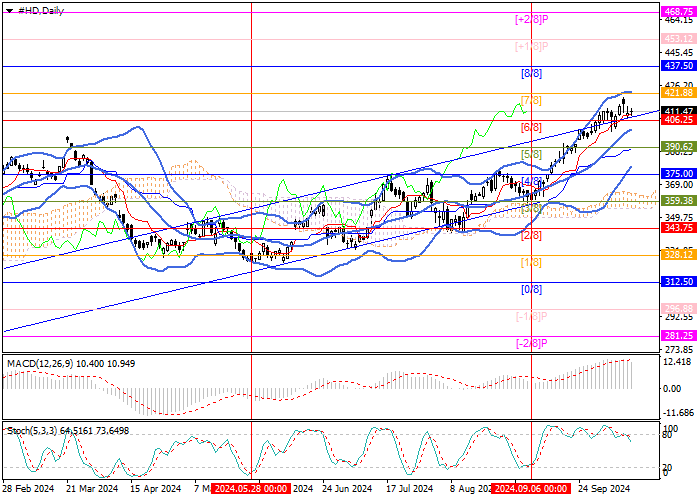Click the 468.75 magenta price label
Image resolution: width=700 pixels, height=500 pixels.
(679, 12)
